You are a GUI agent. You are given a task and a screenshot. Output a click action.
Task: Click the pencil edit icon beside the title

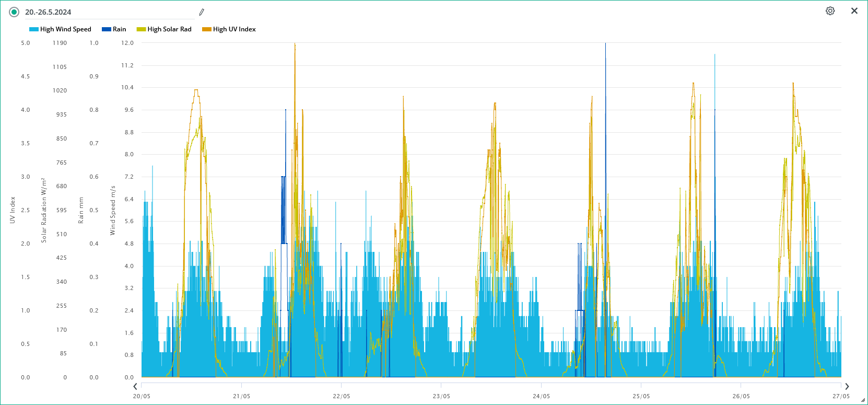202,12
